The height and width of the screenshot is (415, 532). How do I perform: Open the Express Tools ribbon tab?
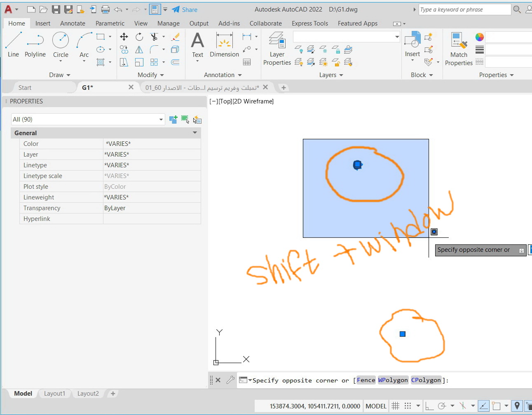(310, 23)
